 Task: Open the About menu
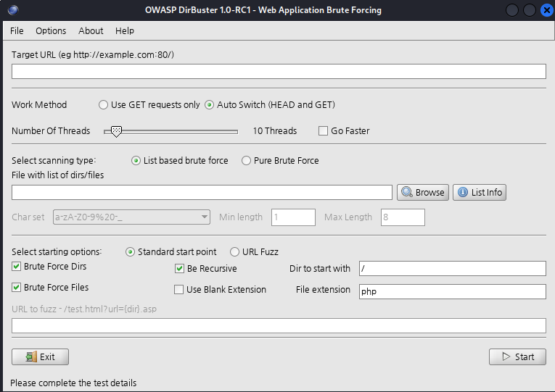91,30
